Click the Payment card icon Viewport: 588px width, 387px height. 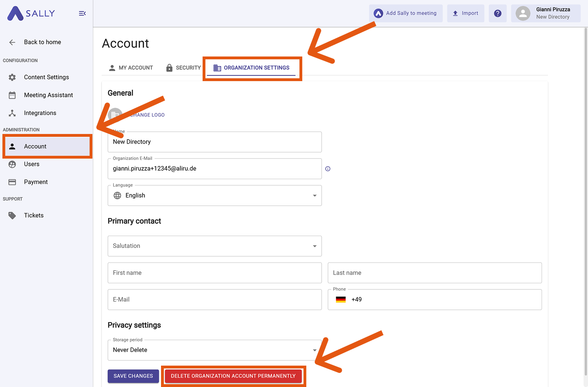12,182
